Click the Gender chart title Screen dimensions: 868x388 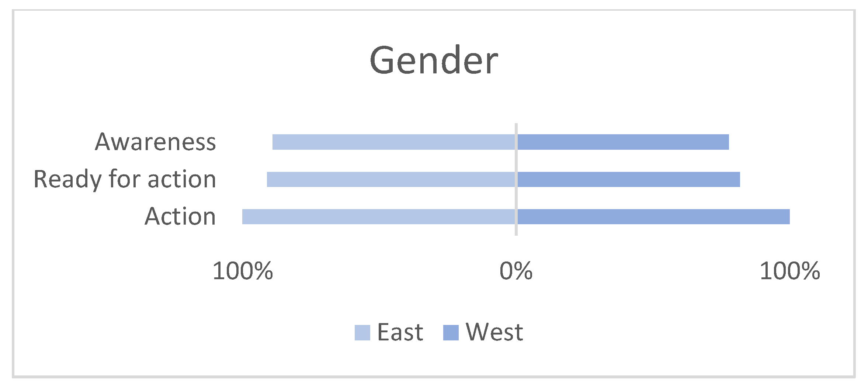point(434,60)
